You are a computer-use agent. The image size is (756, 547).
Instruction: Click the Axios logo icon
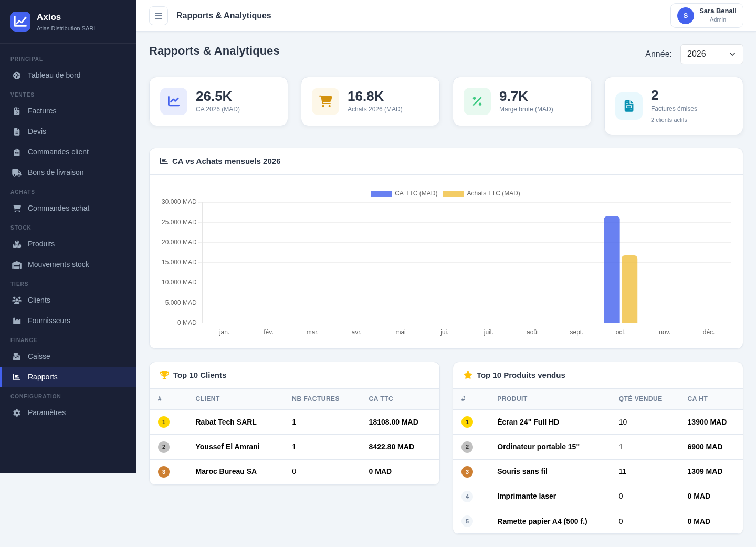[20, 22]
